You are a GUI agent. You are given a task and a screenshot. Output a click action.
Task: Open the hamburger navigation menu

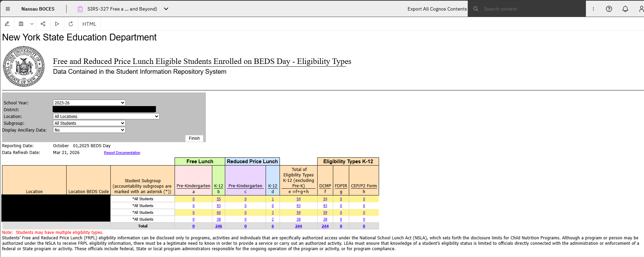[x=8, y=9]
